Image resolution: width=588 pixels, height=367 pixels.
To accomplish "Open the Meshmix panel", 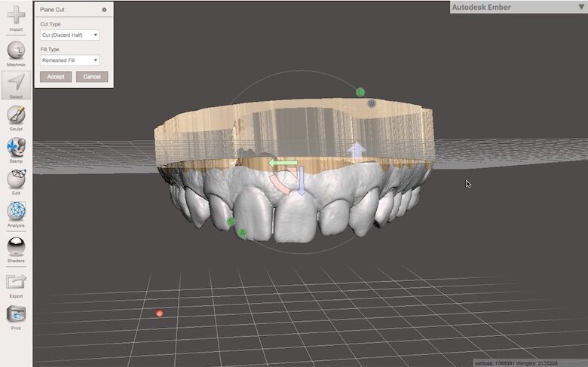I will (x=16, y=54).
